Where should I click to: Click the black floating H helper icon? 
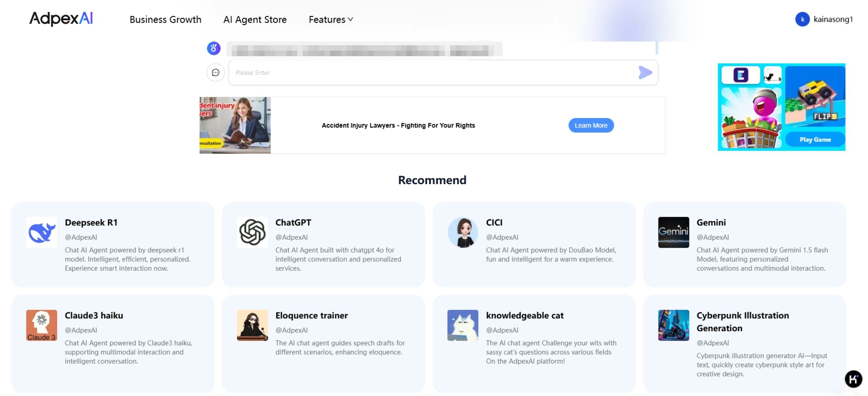tap(853, 379)
